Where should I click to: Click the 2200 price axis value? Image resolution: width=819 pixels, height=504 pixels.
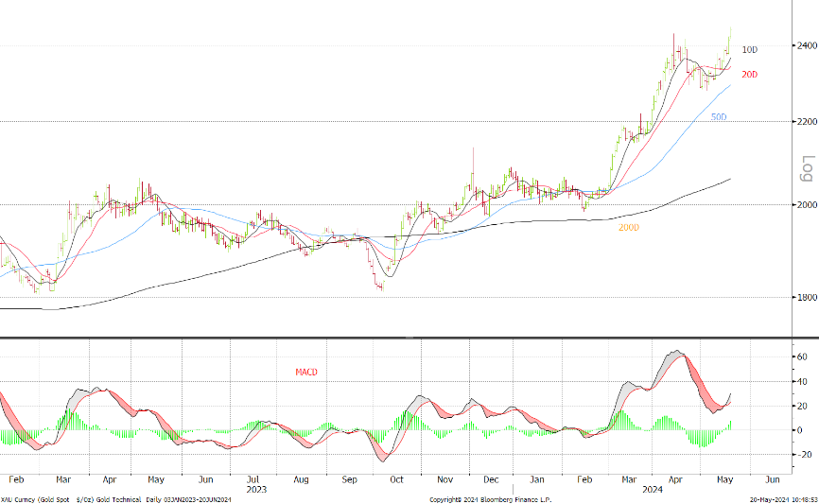coord(807,121)
